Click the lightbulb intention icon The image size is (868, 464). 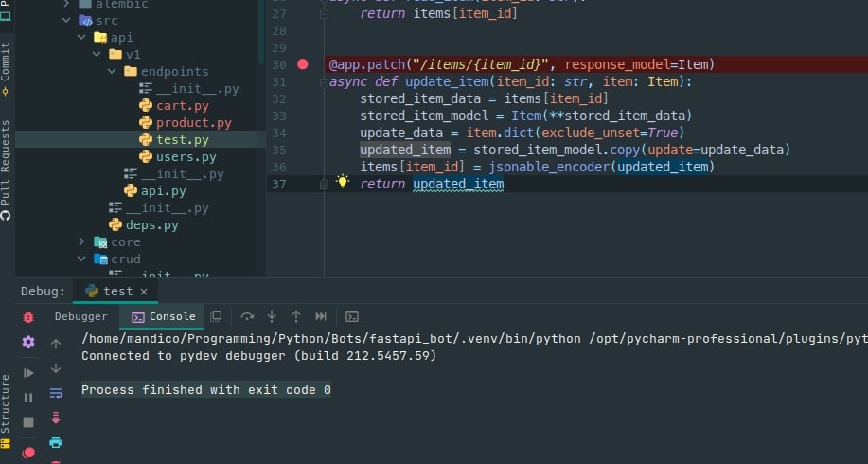(343, 182)
